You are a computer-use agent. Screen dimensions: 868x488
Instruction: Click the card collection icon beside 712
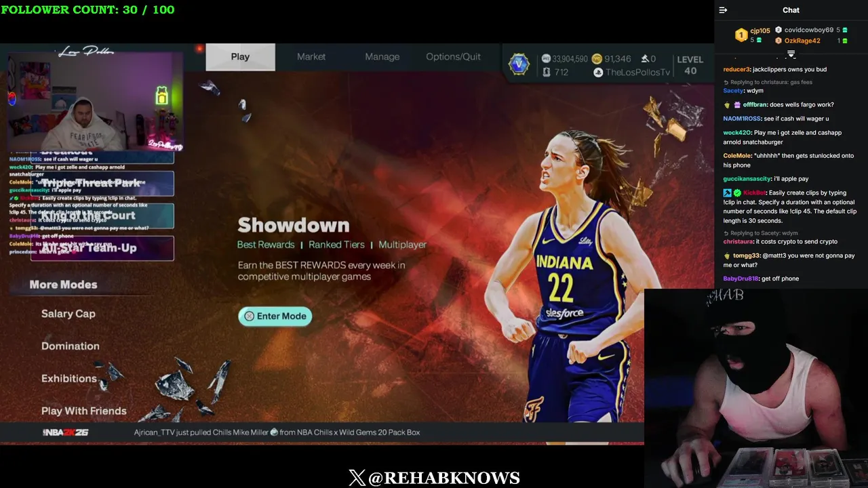[x=546, y=72]
